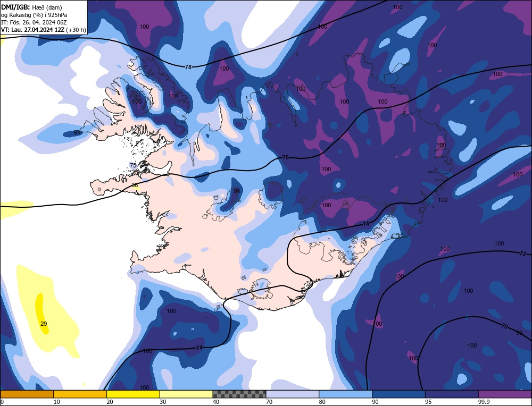Image resolution: width=532 pixels, height=406 pixels.
Task: Click the legend tick label "95"
Action: click(428, 402)
